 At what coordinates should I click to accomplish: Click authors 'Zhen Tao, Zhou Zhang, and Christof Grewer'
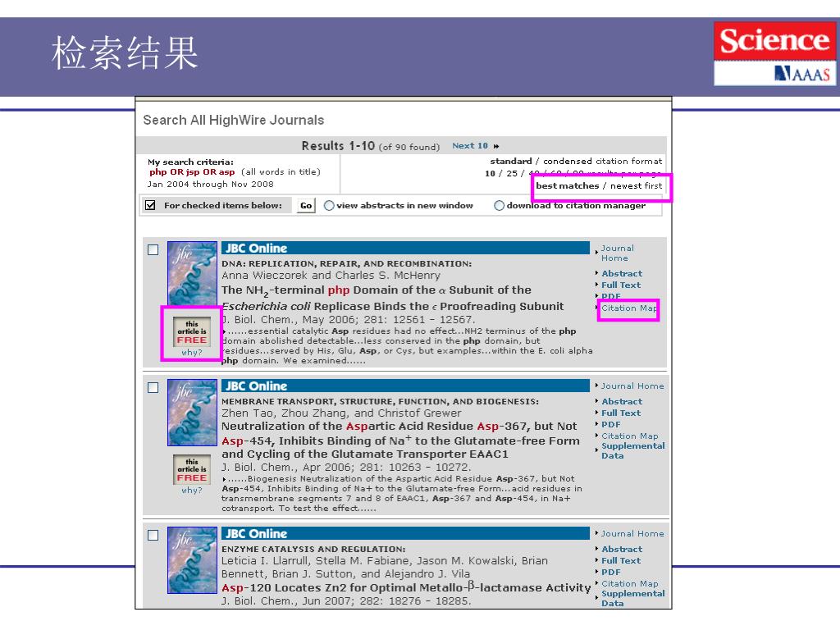pyautogui.click(x=341, y=413)
